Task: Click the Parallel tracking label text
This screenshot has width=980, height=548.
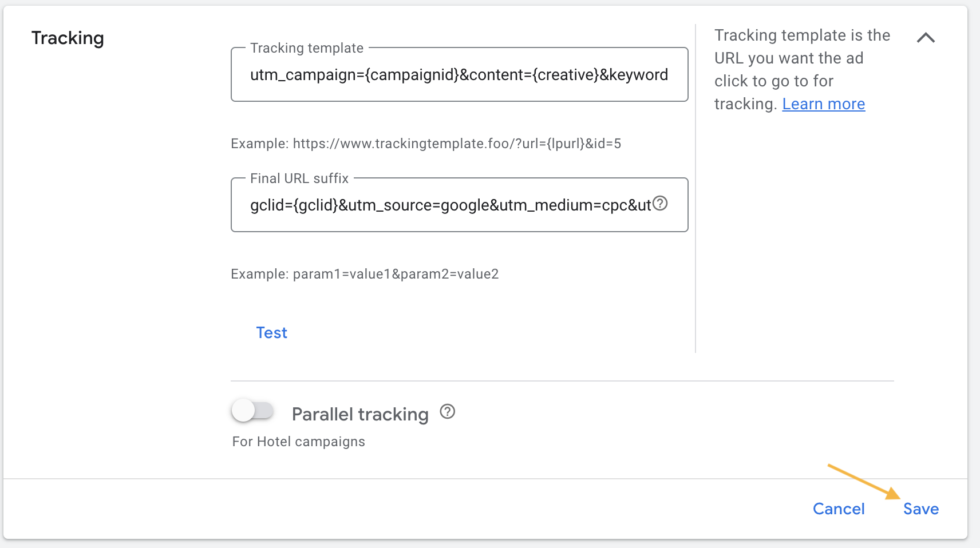Action: coord(360,414)
